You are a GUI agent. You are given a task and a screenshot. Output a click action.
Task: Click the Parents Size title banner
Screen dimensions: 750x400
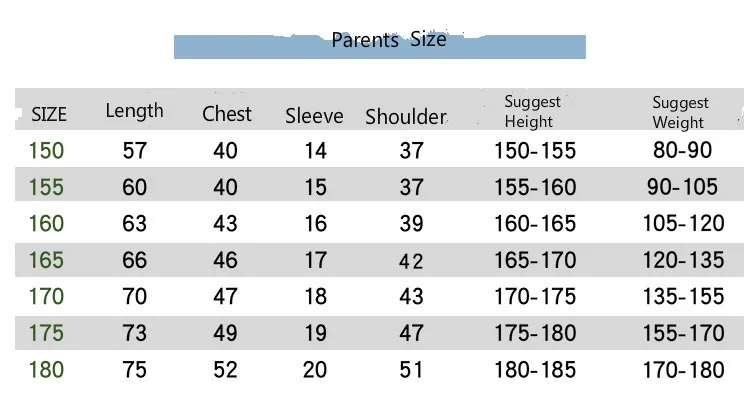380,45
